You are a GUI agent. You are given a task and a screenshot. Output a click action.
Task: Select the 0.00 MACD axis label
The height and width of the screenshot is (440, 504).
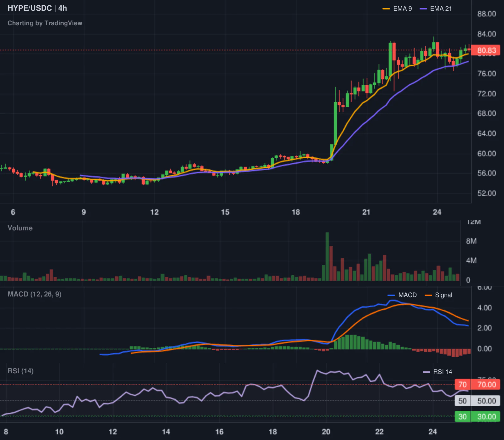point(484,349)
